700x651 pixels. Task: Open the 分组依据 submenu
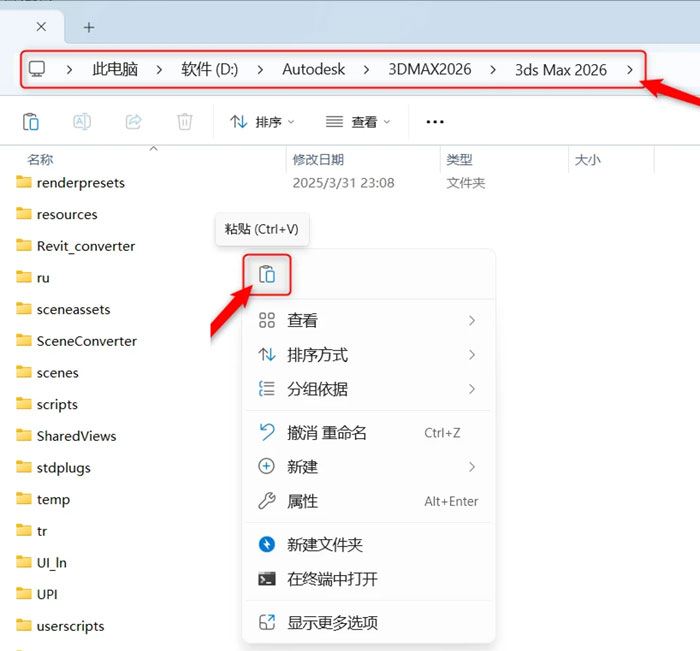click(x=368, y=389)
